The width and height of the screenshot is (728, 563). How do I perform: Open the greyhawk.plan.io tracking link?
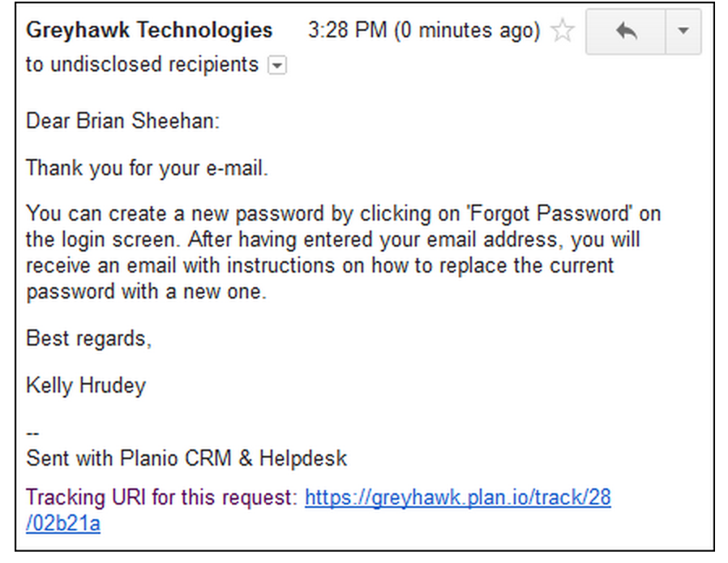pos(458,497)
